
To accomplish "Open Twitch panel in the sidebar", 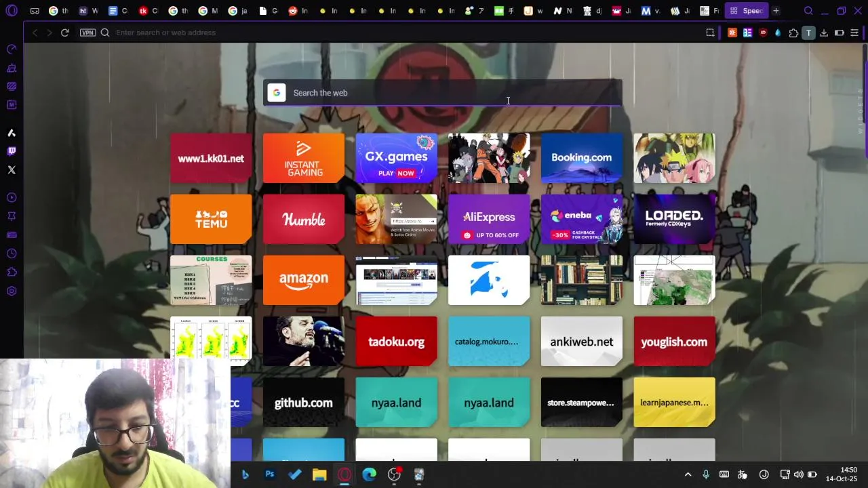I will pos(12,151).
